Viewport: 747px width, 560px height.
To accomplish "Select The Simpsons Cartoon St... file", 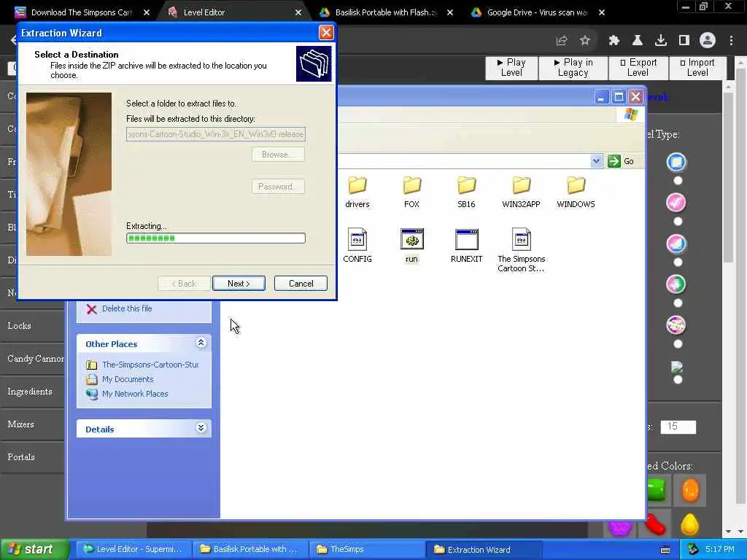I will coord(521,250).
